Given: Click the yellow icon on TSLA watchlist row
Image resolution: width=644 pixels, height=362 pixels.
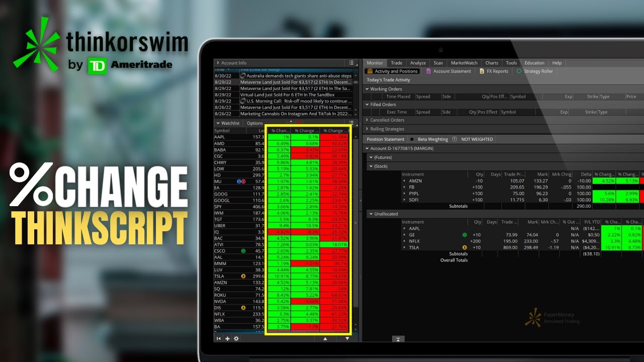Looking at the screenshot, I should click(244, 276).
